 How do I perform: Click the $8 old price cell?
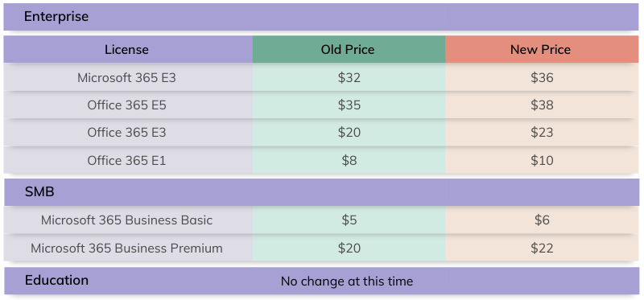(x=349, y=160)
